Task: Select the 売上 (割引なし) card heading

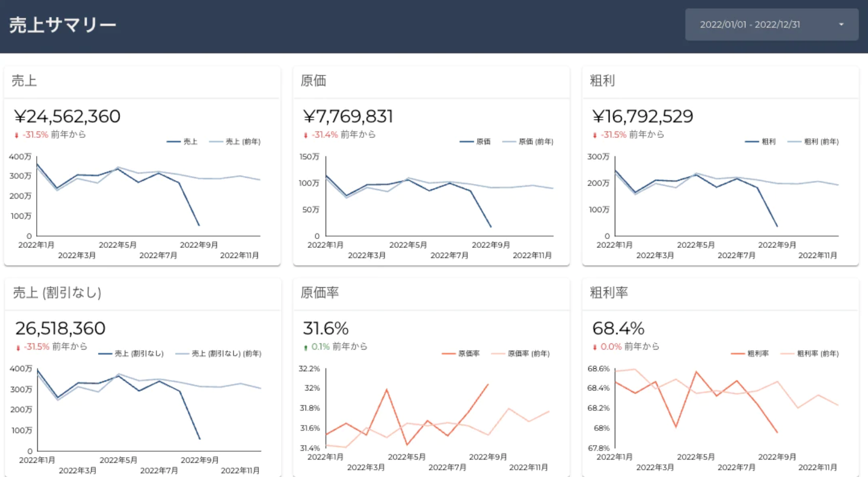Action: tap(57, 292)
